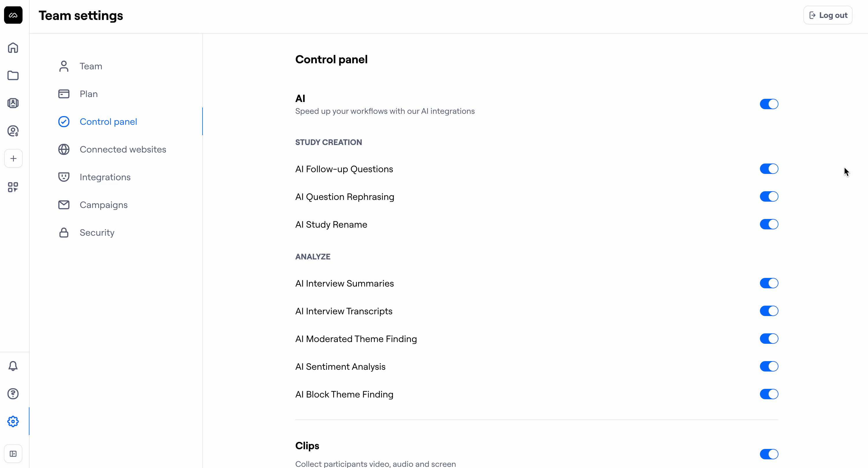Image resolution: width=868 pixels, height=468 pixels.
Task: Open the Security settings section
Action: [x=97, y=233]
